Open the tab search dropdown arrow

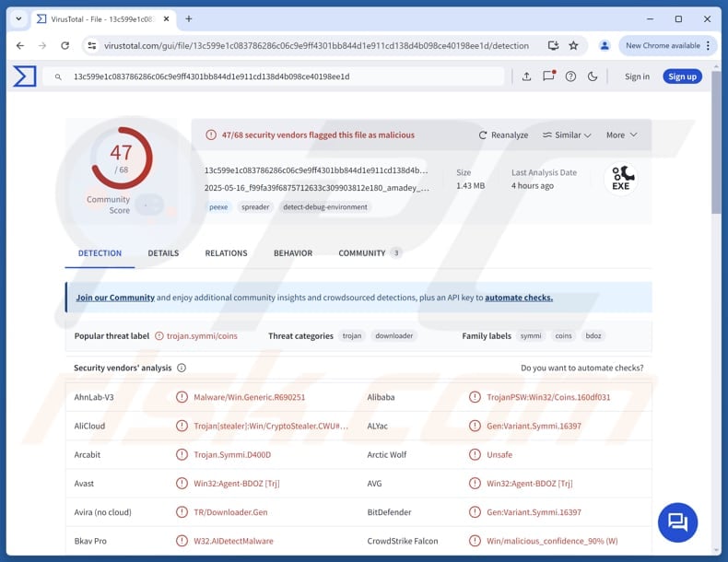coord(18,19)
